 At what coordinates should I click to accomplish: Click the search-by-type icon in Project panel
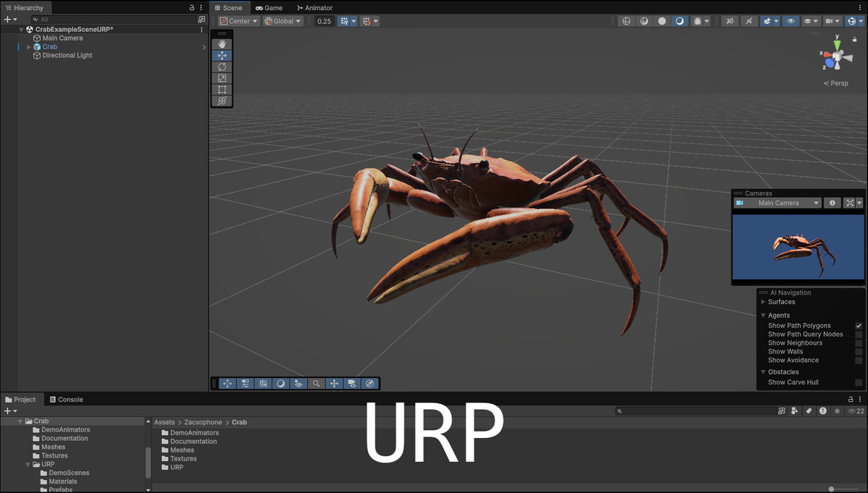point(795,411)
